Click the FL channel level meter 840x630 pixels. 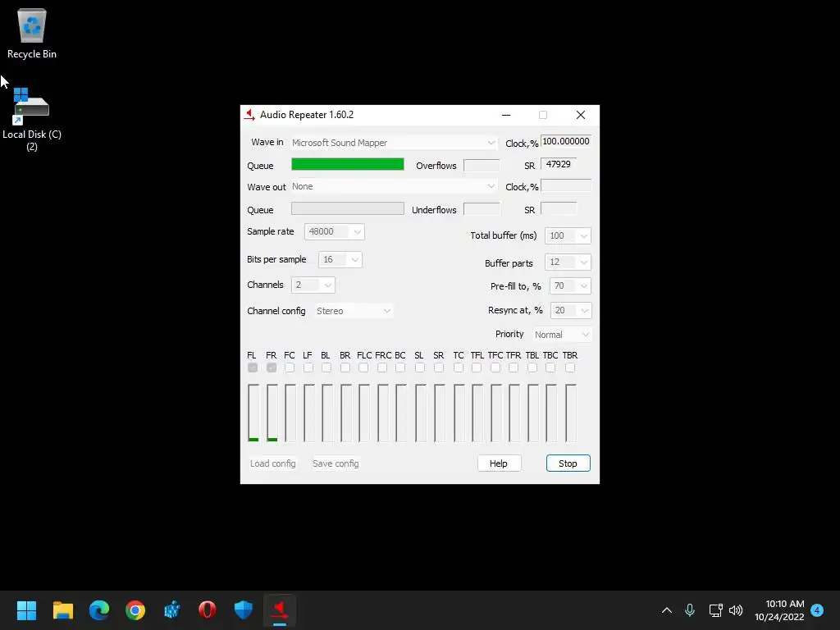tap(253, 413)
